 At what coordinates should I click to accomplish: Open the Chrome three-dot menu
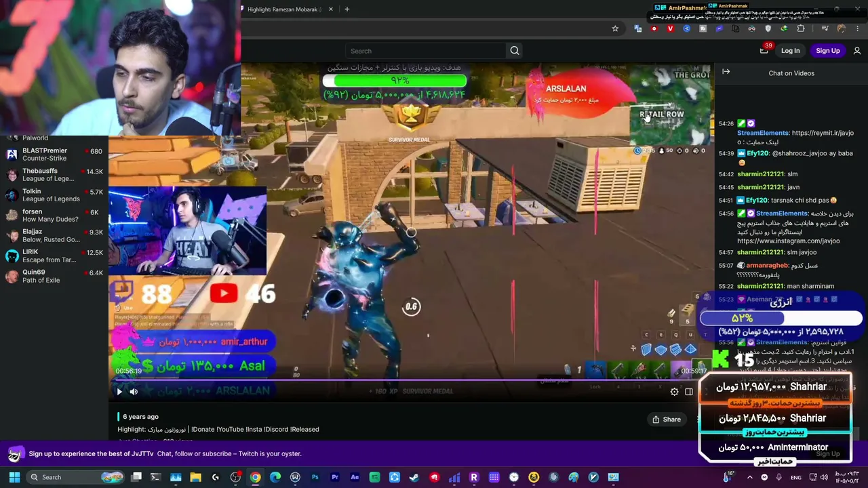[x=858, y=28]
